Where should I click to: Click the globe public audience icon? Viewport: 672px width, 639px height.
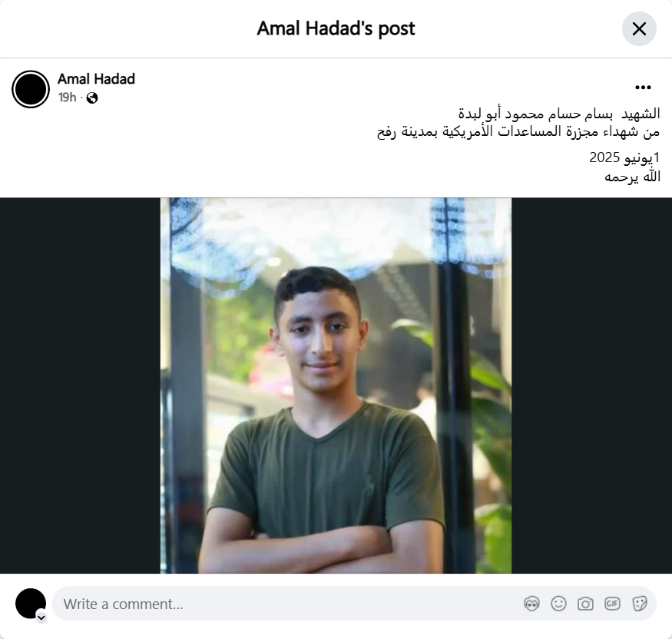[92, 98]
